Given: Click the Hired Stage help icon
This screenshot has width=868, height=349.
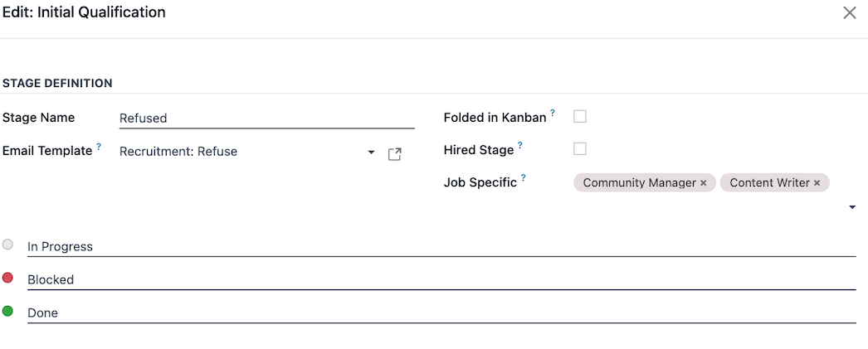Looking at the screenshot, I should pyautogui.click(x=520, y=146).
